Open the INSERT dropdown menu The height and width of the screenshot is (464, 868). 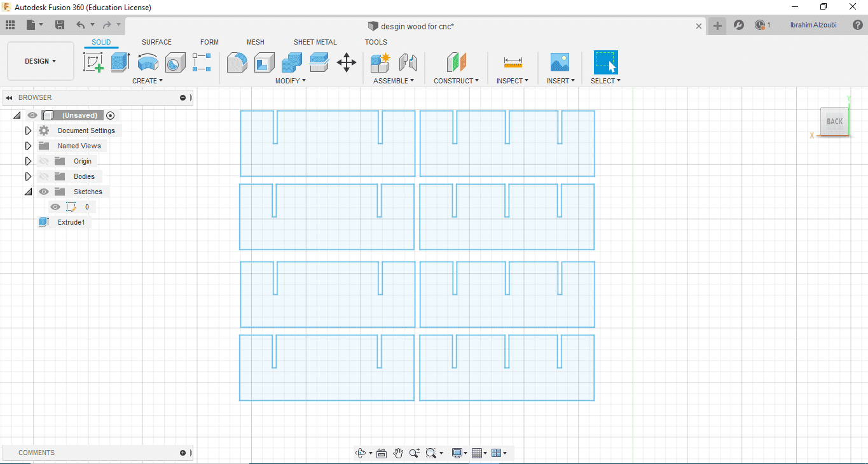pos(561,81)
